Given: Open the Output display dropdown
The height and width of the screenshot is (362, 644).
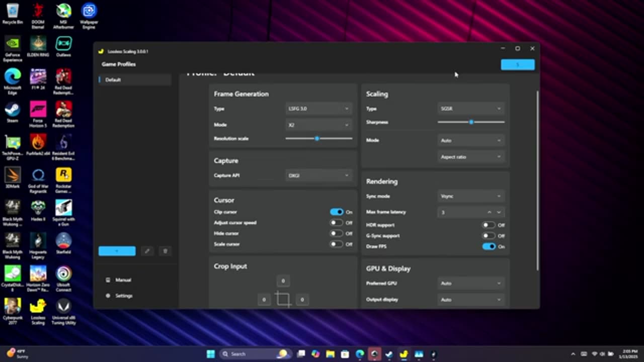Looking at the screenshot, I should [471, 300].
